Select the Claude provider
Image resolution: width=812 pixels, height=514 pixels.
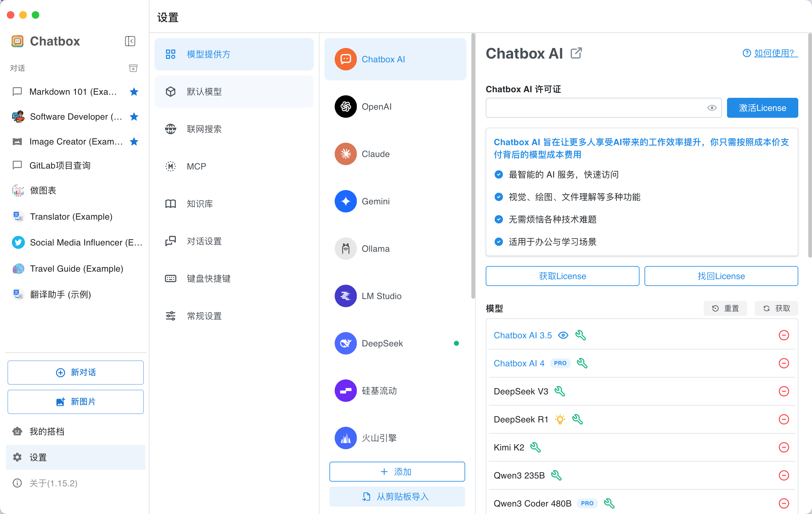(x=395, y=154)
